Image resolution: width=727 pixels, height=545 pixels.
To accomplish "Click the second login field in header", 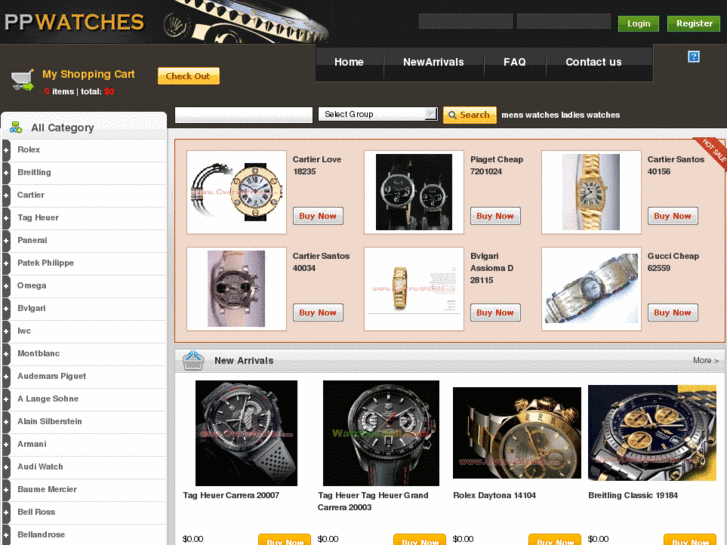I will point(563,21).
